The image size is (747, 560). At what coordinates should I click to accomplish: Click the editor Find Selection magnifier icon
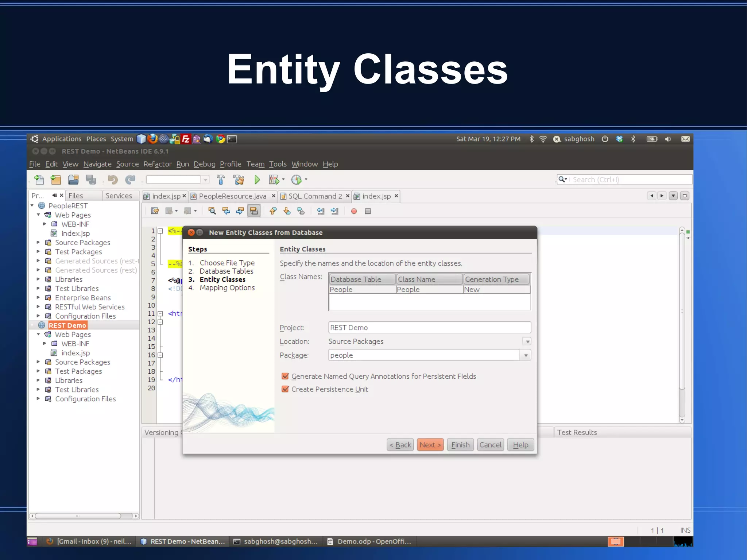point(212,211)
